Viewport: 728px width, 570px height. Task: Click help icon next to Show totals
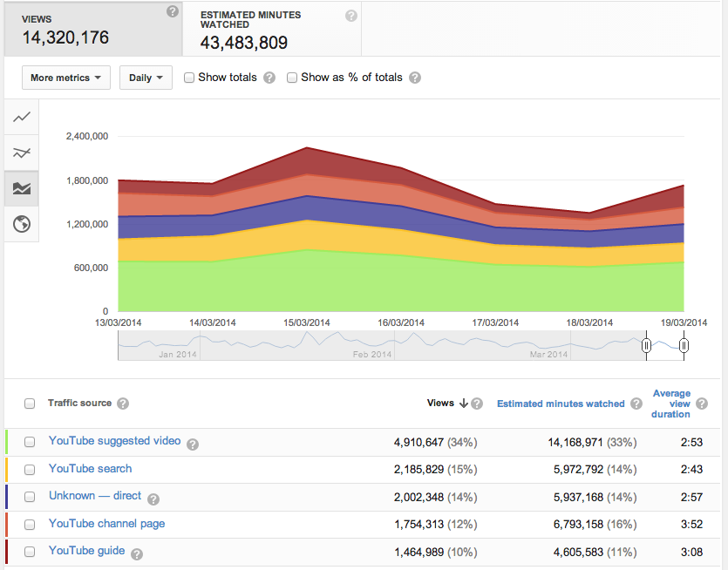click(269, 78)
